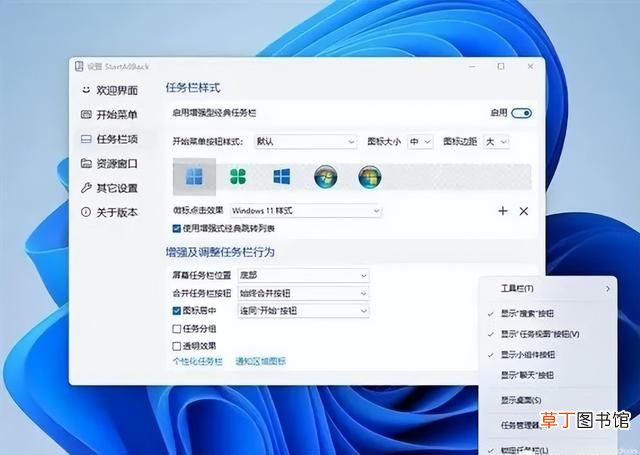Select the Windows 11 start button icon
Screen dimensions: 640x455
pos(194,177)
